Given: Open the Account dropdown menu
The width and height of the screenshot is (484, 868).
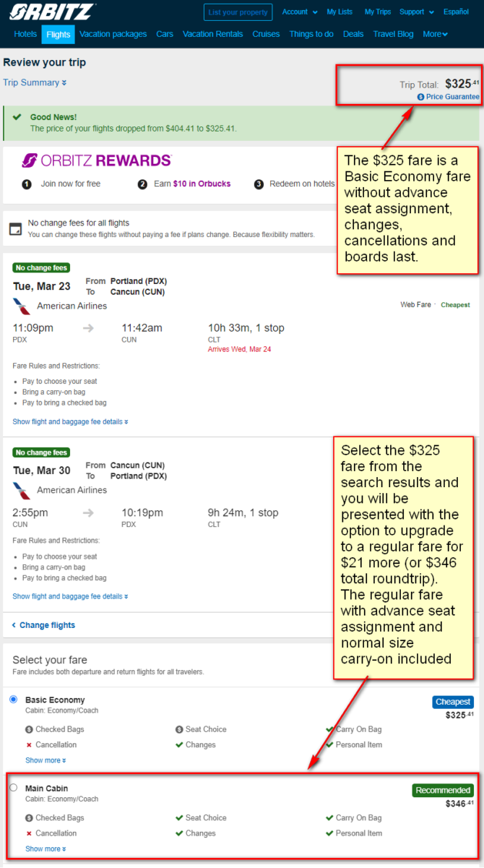Looking at the screenshot, I should 300,12.
